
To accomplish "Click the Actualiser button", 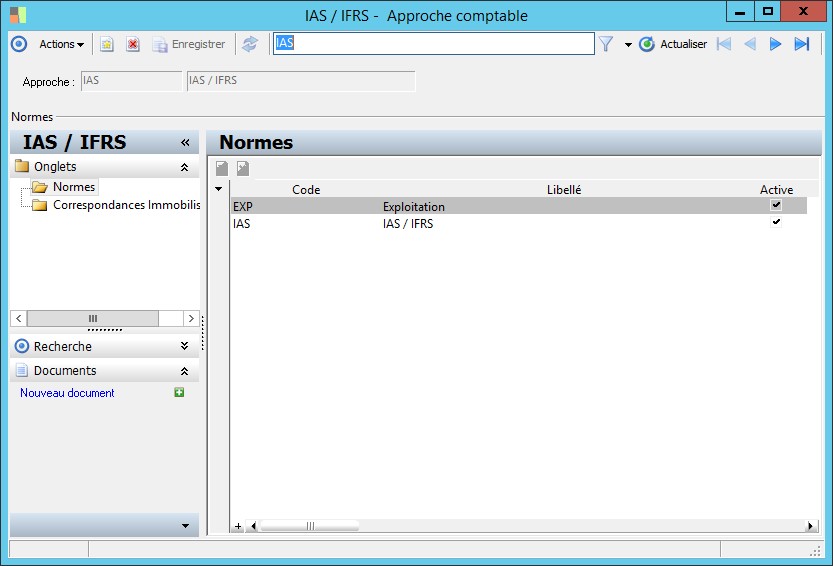I will click(x=673, y=44).
